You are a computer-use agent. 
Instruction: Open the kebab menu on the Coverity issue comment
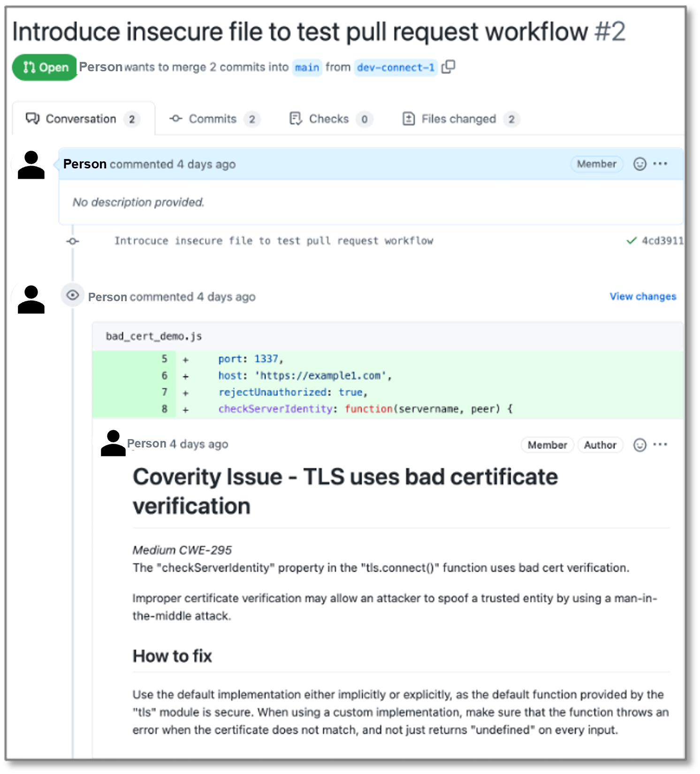[x=661, y=445]
